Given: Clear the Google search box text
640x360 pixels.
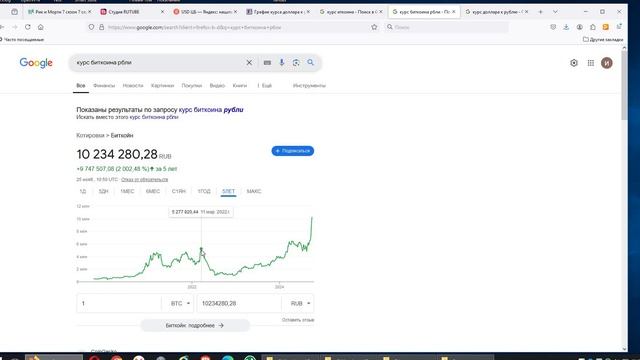Looking at the screenshot, I should point(249,63).
